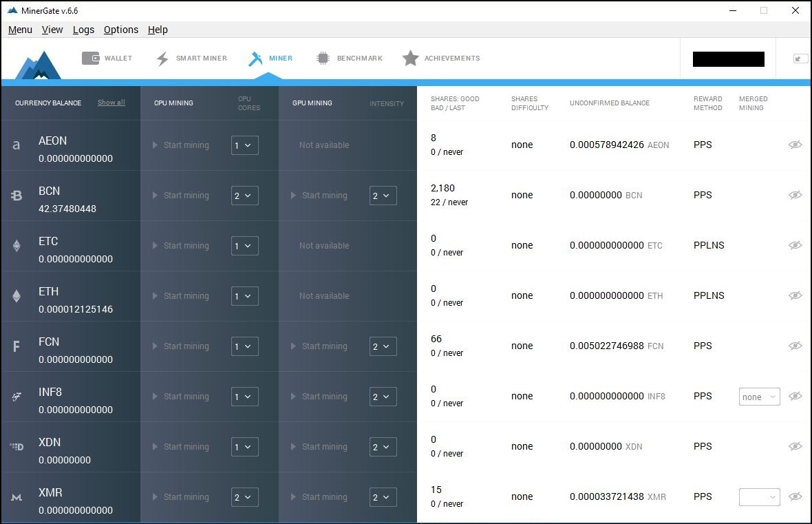812x524 pixels.
Task: Click ETH balance 0.000012125146
Action: 76,309
